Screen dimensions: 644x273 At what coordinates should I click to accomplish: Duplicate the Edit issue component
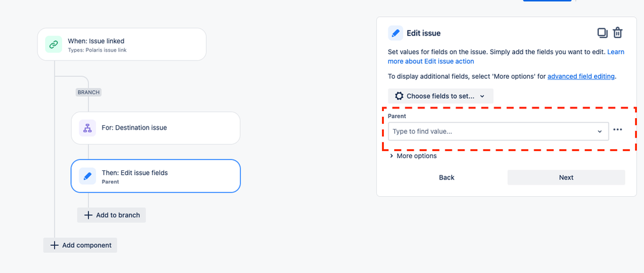click(603, 33)
